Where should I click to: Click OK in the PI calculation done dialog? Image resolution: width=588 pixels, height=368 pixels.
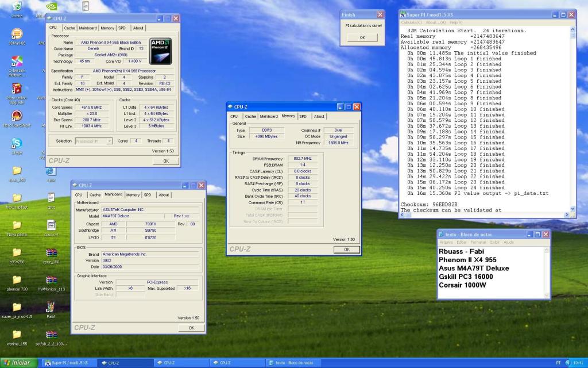click(362, 37)
